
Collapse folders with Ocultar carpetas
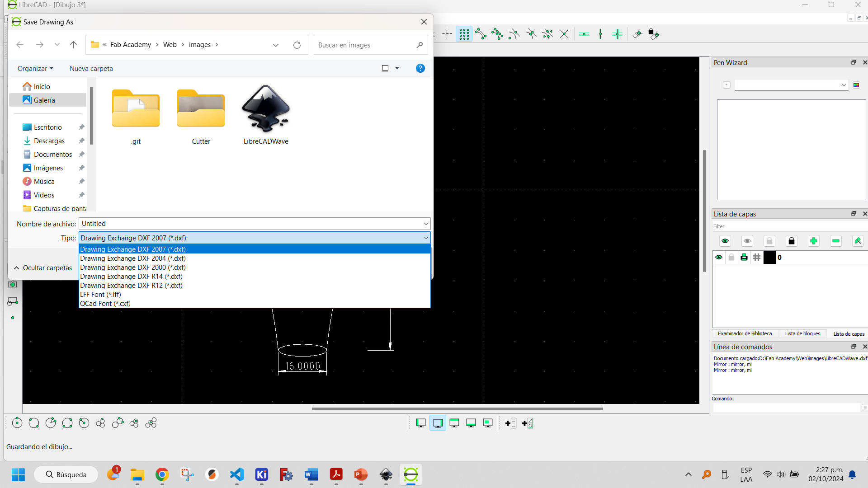point(43,268)
